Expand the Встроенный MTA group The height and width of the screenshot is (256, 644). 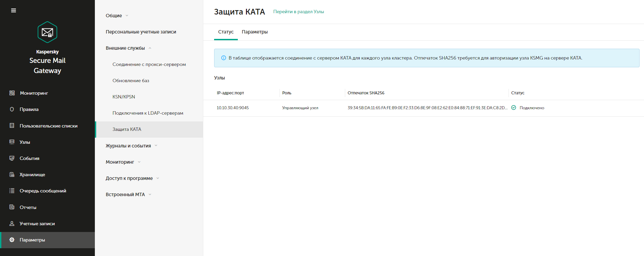pos(128,194)
